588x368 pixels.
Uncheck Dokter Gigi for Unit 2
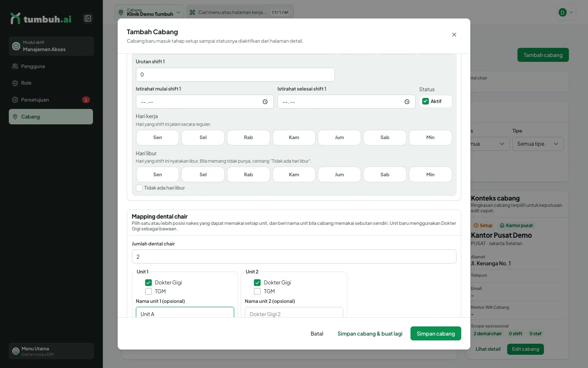(257, 283)
